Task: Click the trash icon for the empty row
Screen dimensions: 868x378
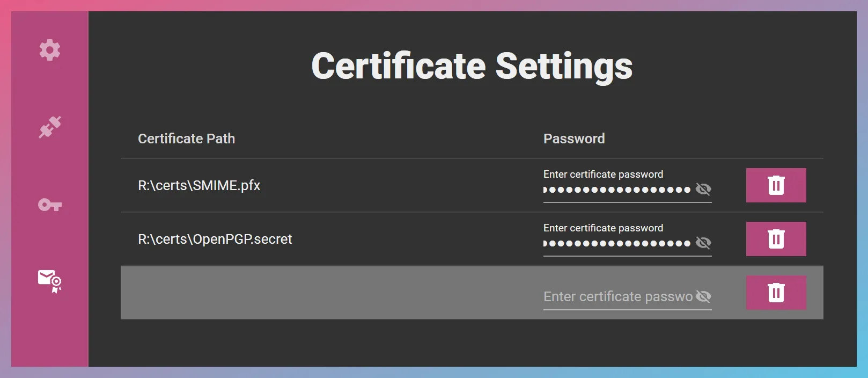Action: (x=776, y=293)
